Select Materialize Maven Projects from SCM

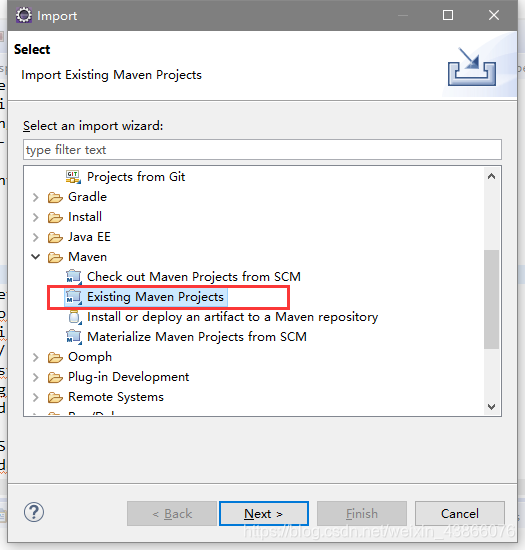click(x=197, y=337)
